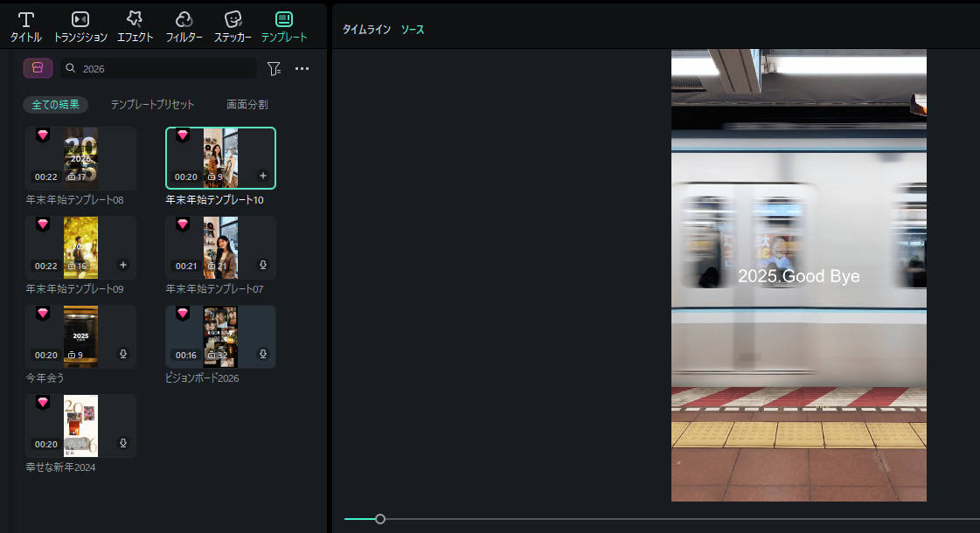Open the エフェクト (Effects) panel

pos(135,26)
